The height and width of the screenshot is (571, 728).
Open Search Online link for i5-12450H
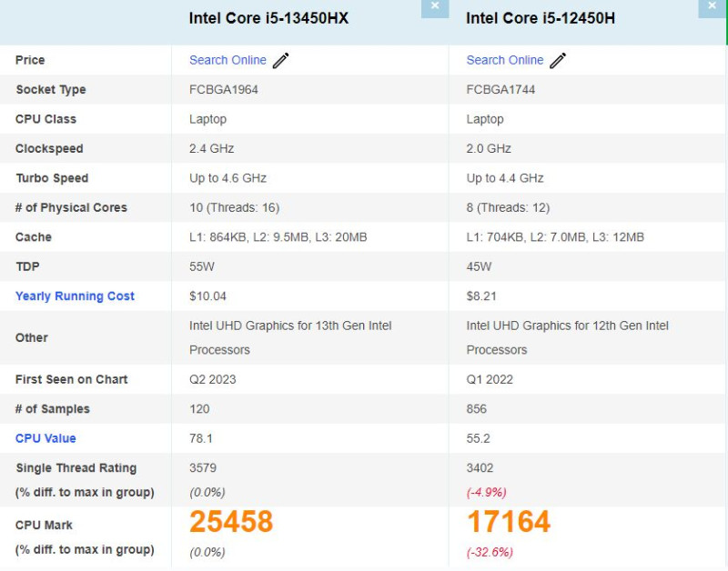(505, 60)
